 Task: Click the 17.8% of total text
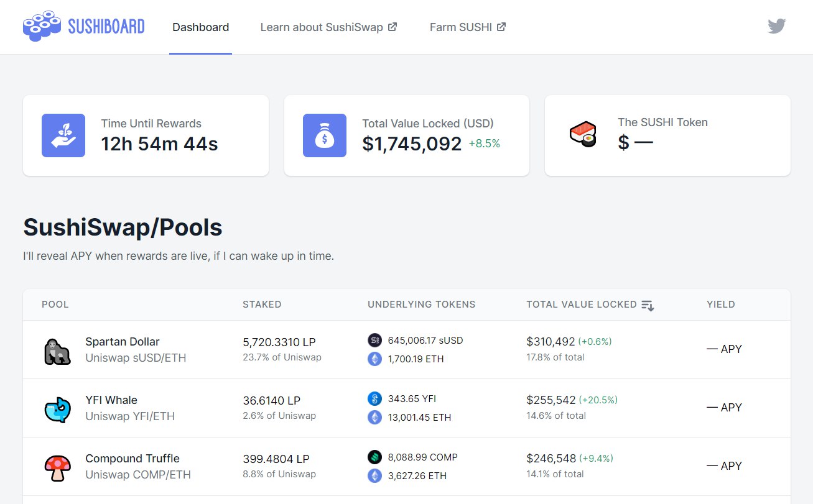point(555,357)
